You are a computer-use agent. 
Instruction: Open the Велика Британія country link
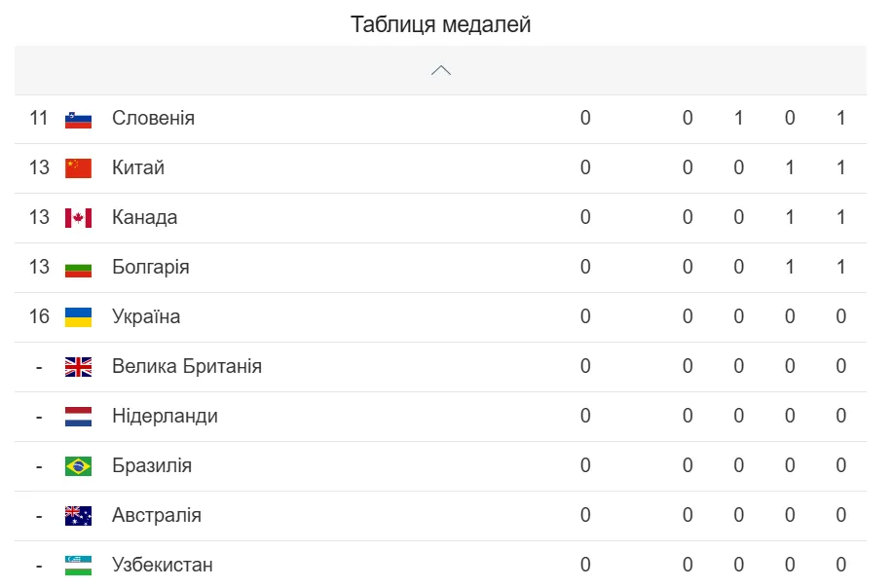tap(187, 367)
